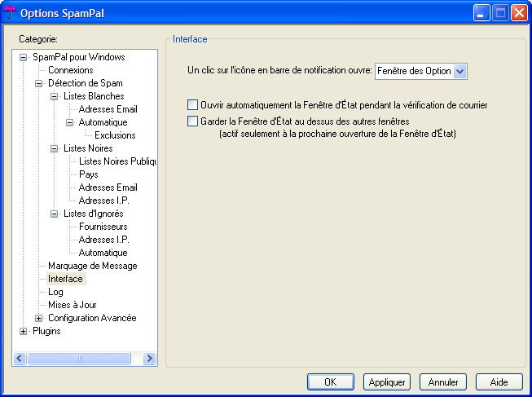Collapse the SpamPal pour Windows node
The width and height of the screenshot is (532, 397).
(x=23, y=57)
